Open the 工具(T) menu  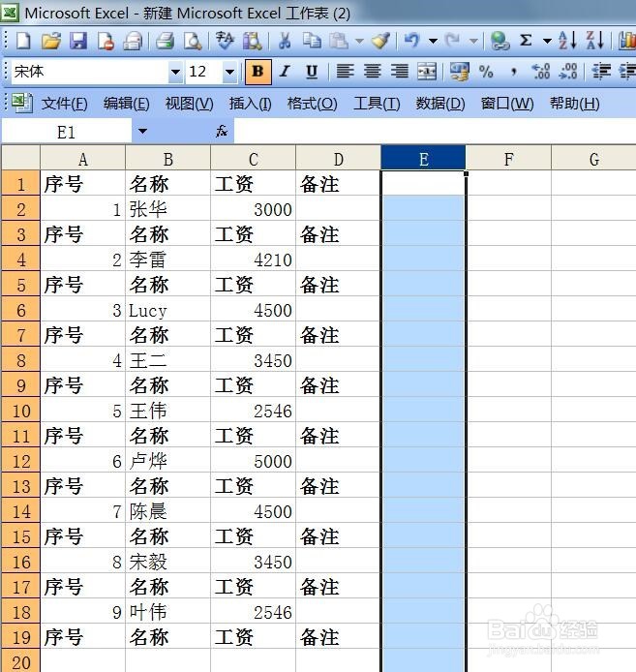pos(377,104)
